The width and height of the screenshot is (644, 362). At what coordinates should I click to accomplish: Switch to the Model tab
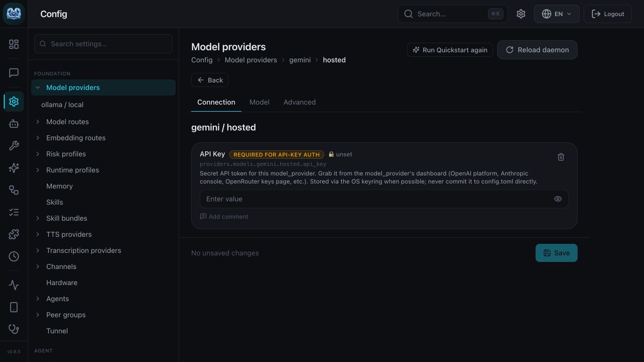point(260,102)
